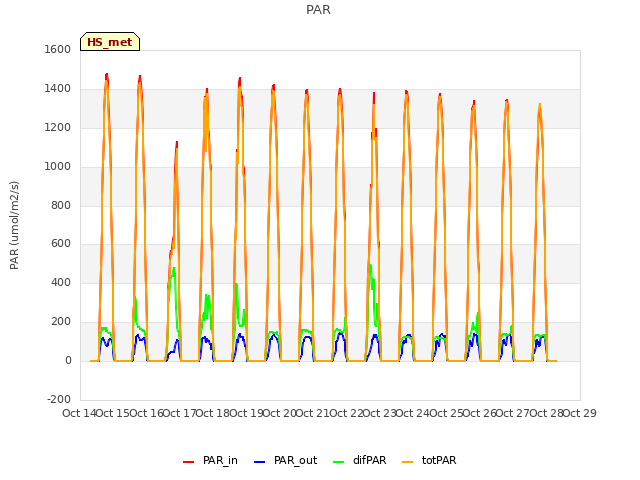This screenshot has height=480, width=640.
Task: Click the Oct 21 x-axis label
Action: 313,413
